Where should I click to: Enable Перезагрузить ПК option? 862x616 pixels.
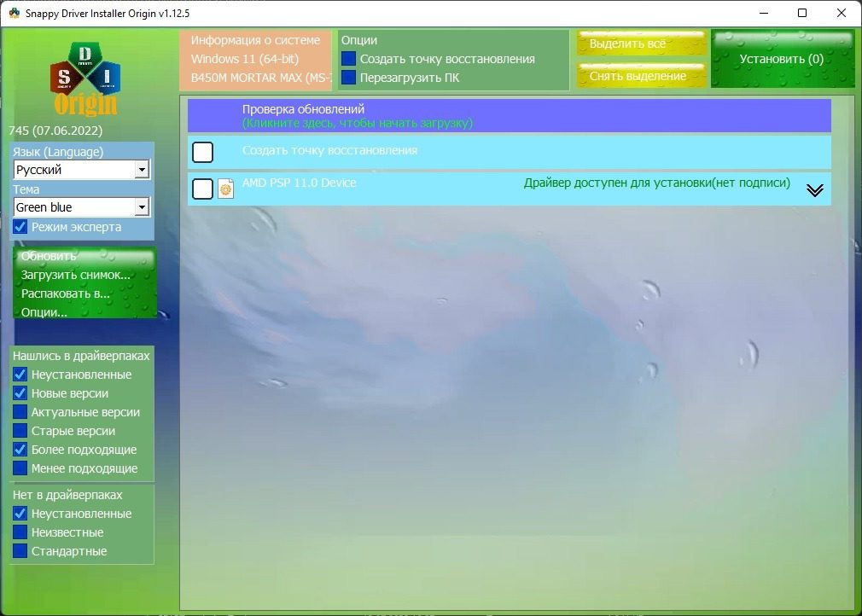348,78
